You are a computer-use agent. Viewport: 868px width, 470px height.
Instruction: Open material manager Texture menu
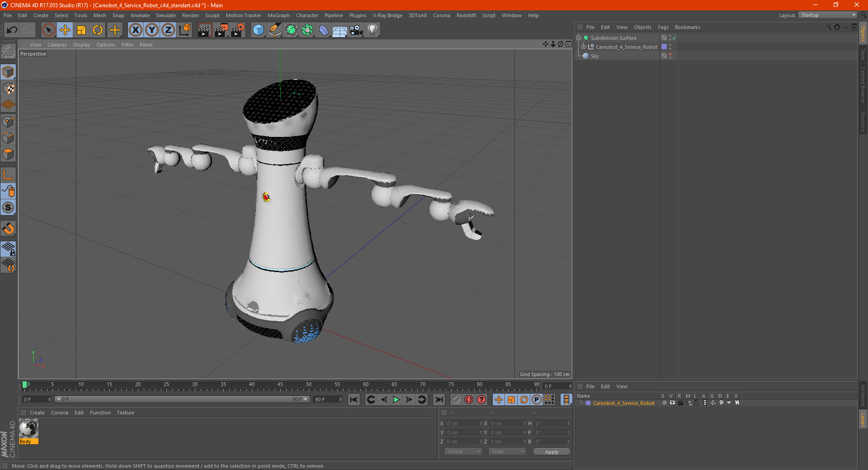tap(125, 413)
